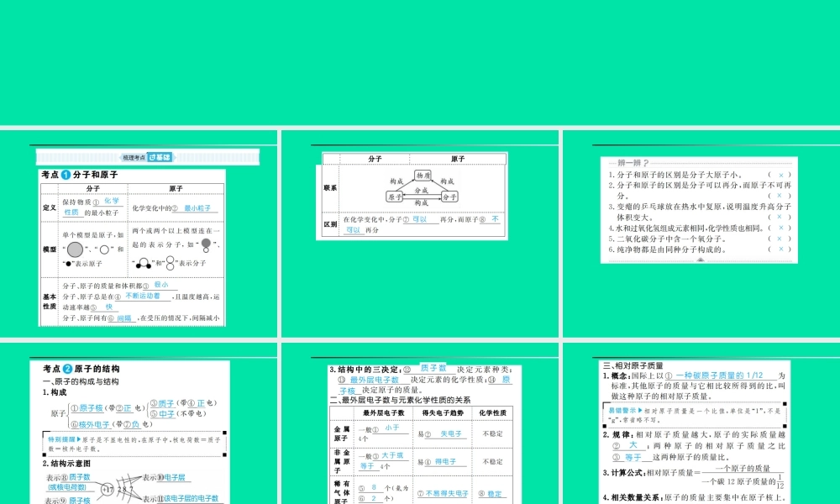Click the 联系 row label in the second slide
840x504 pixels.
click(x=330, y=188)
